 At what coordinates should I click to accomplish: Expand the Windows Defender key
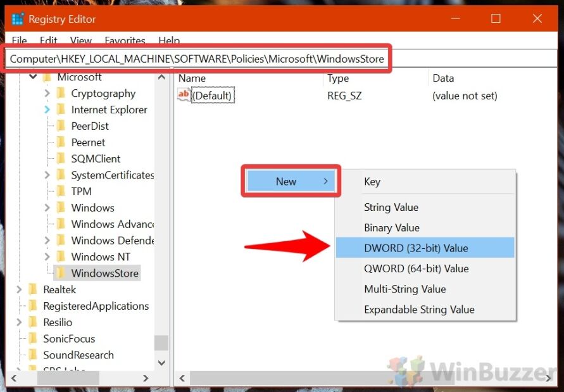47,240
